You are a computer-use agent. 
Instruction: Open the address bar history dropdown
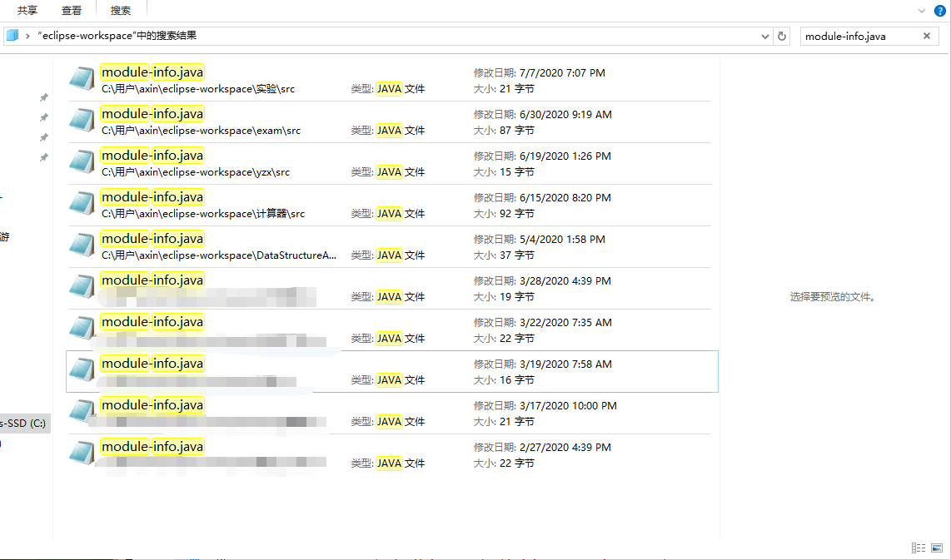(764, 35)
